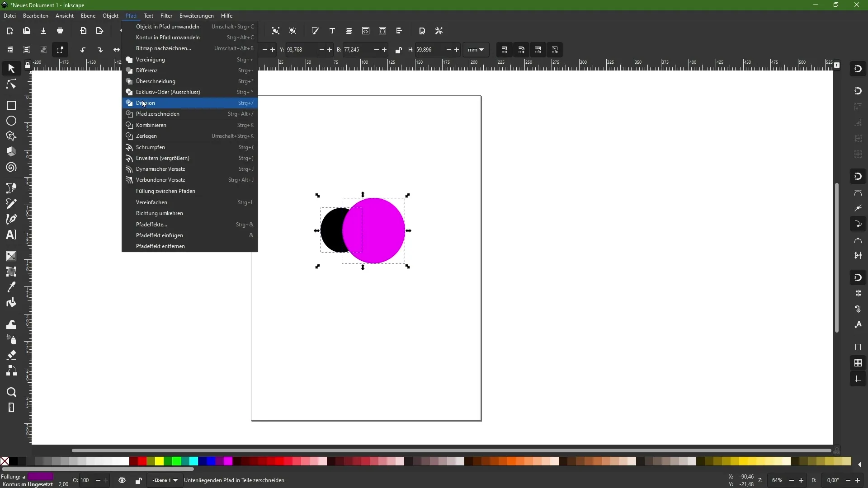Increase the zoom percentage
868x488 pixels.
(802, 481)
